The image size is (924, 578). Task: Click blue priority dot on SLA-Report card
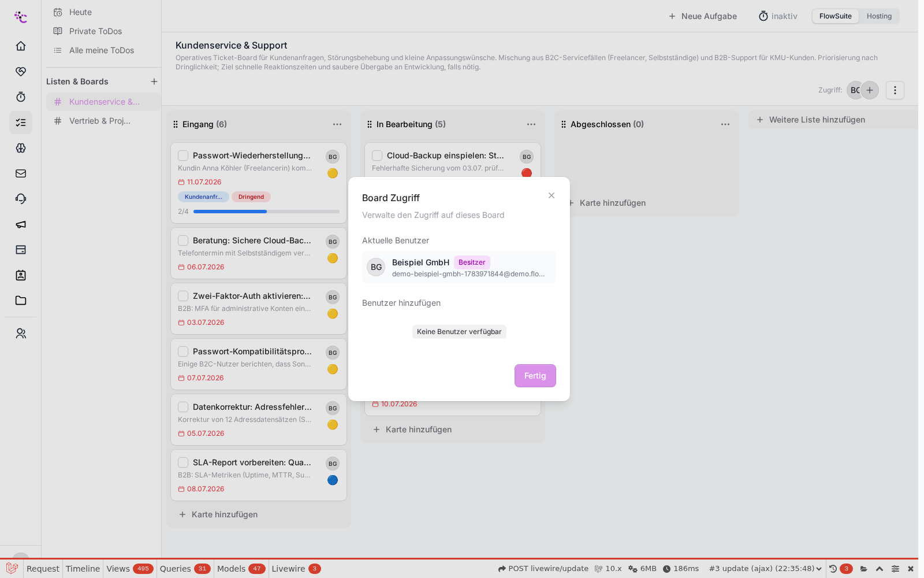click(x=333, y=480)
